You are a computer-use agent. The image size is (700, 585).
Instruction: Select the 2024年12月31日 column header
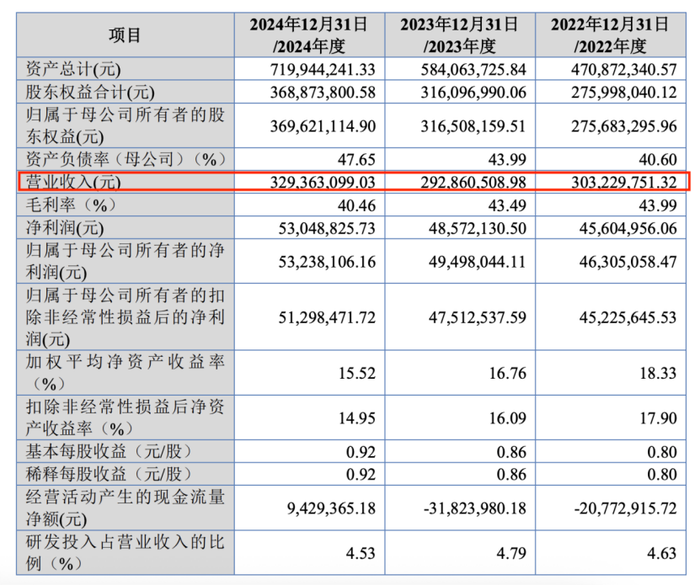pos(309,35)
